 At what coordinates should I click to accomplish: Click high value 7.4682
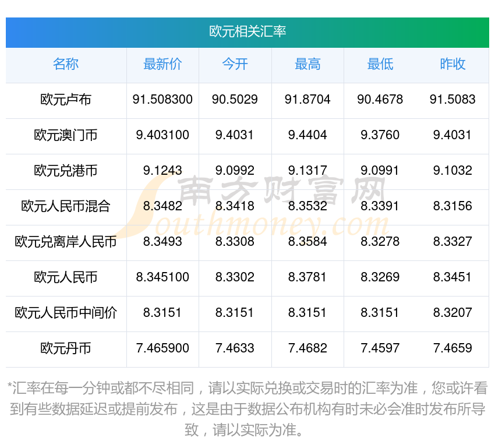point(307,348)
